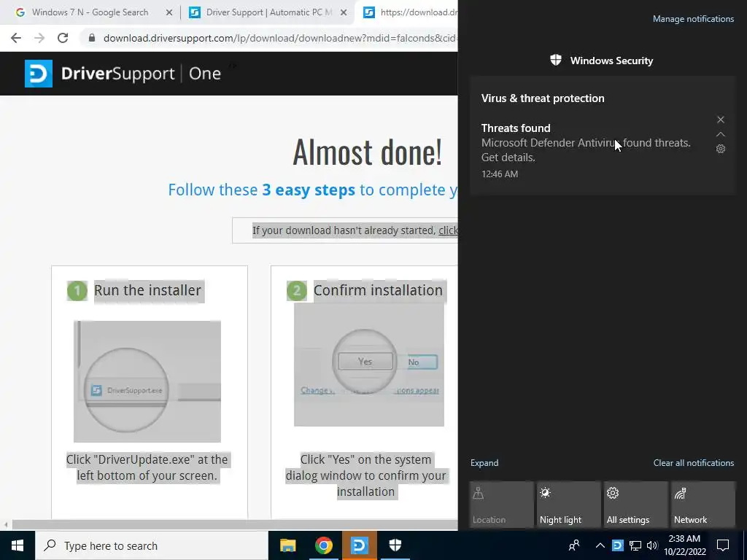Expand the quick actions panel
The width and height of the screenshot is (747, 560).
click(484, 463)
